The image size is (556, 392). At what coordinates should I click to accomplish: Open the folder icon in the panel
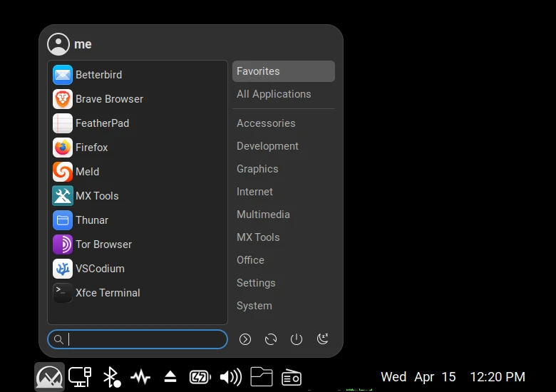pos(262,376)
